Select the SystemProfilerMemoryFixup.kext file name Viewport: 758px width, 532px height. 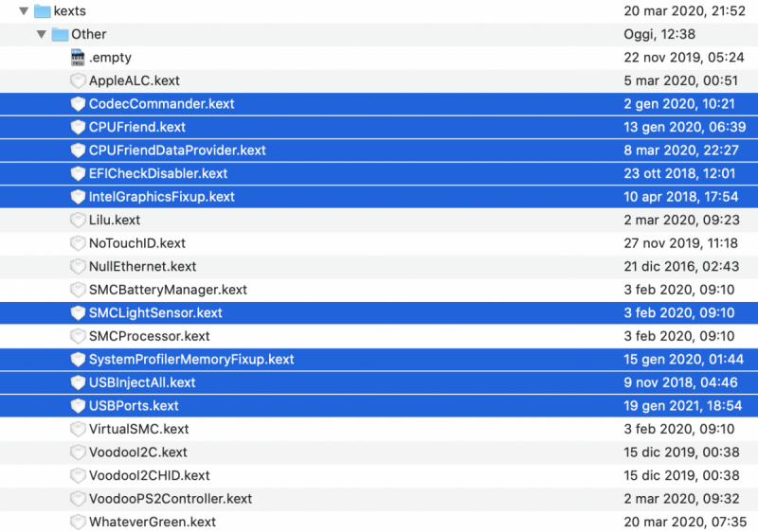coord(191,359)
